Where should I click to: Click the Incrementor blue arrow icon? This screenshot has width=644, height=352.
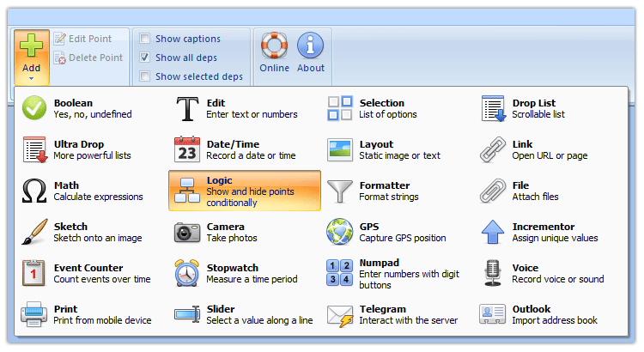pos(493,232)
